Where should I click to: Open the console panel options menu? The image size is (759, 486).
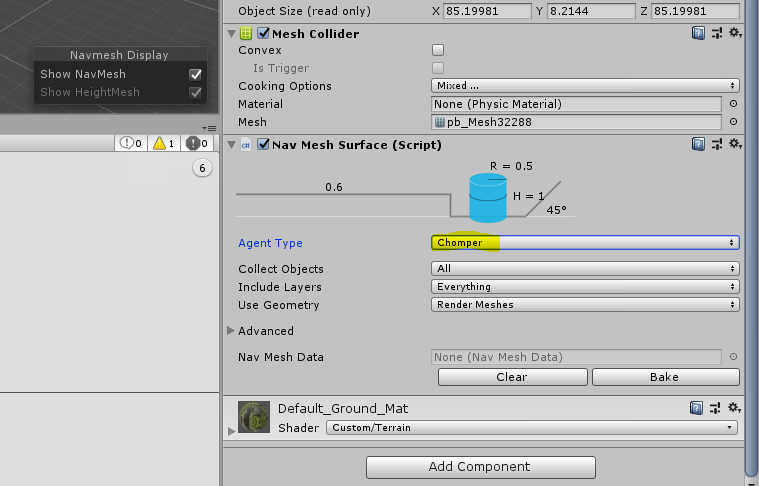[209, 128]
